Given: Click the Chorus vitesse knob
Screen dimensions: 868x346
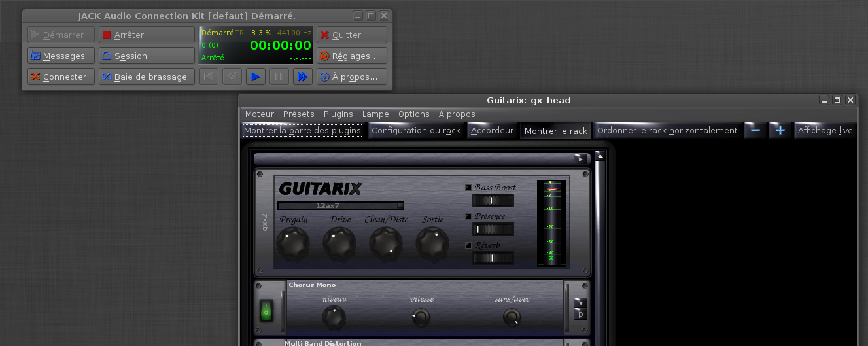Looking at the screenshot, I should pyautogui.click(x=421, y=318).
